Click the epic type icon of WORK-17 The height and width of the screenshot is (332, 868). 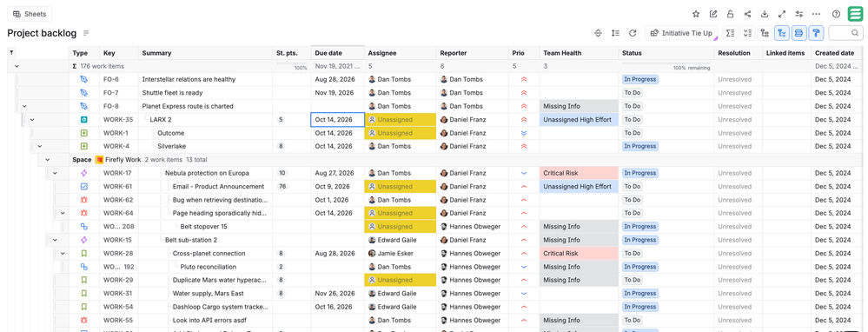point(84,173)
